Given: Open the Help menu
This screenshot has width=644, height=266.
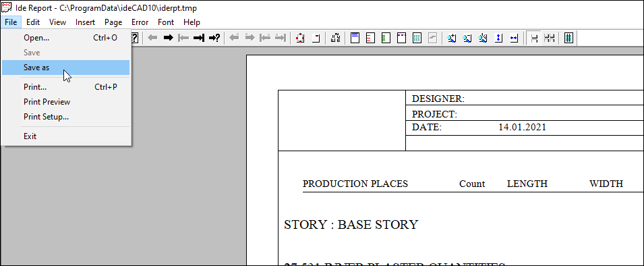Looking at the screenshot, I should 192,22.
